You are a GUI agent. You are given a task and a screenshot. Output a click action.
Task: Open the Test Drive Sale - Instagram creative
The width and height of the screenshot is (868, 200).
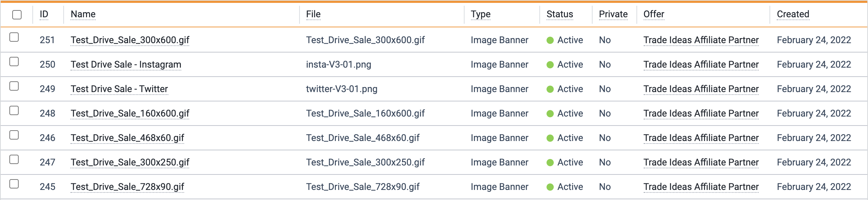126,64
